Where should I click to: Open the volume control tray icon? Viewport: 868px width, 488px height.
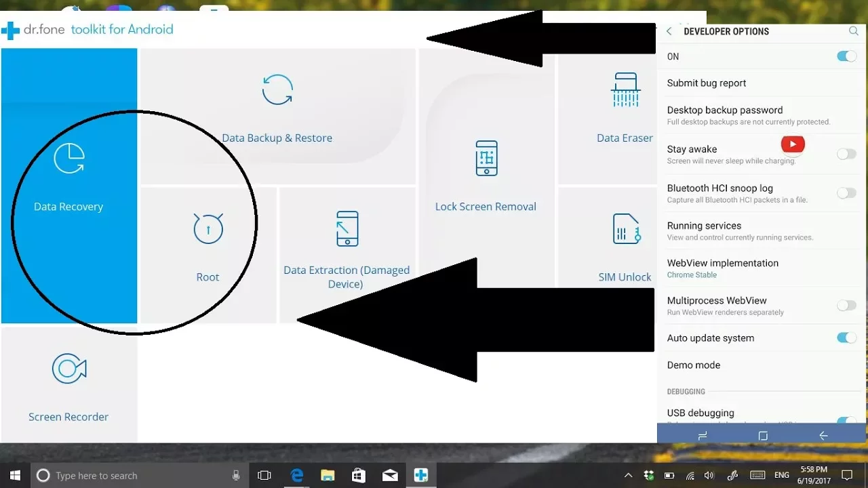pos(710,475)
